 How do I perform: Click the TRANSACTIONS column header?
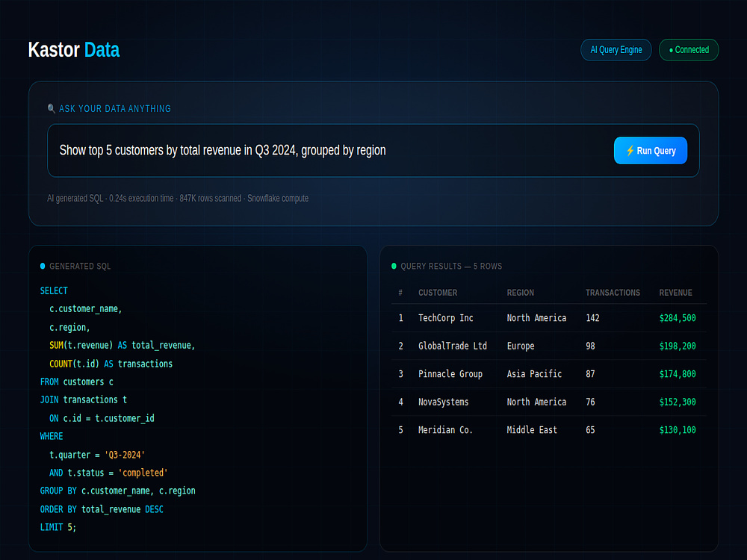point(613,293)
